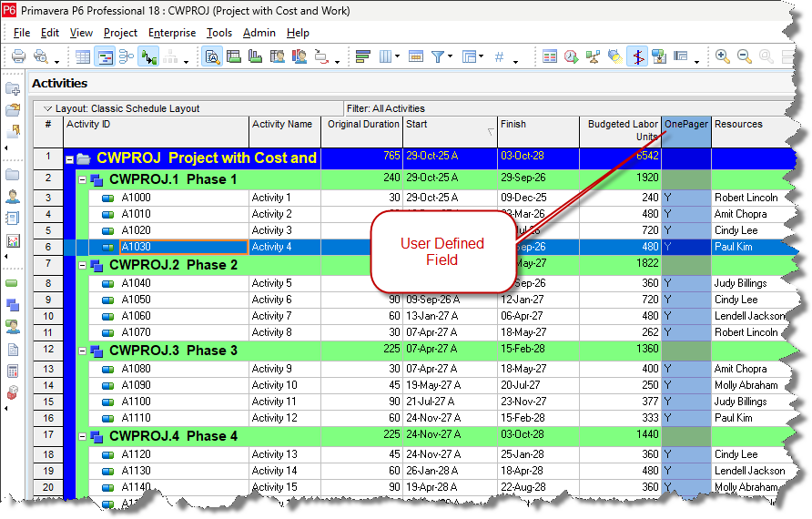Screen dimensions: 812x519
Task: Click the Timescale icon
Action: point(416,56)
